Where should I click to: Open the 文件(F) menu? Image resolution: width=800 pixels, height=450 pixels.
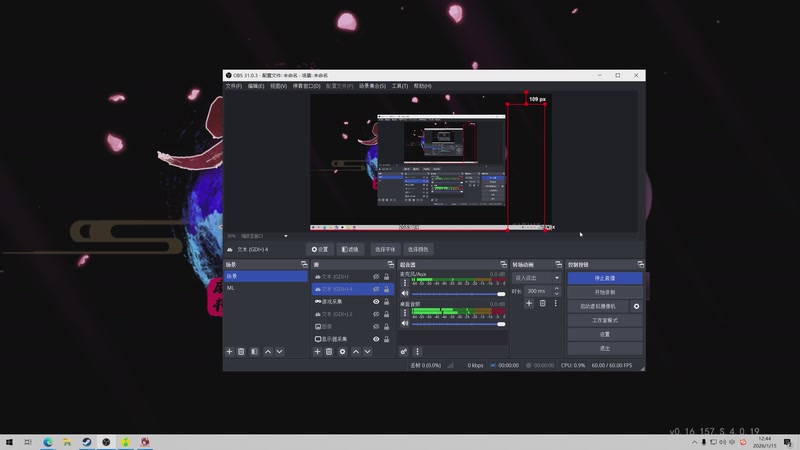click(234, 86)
